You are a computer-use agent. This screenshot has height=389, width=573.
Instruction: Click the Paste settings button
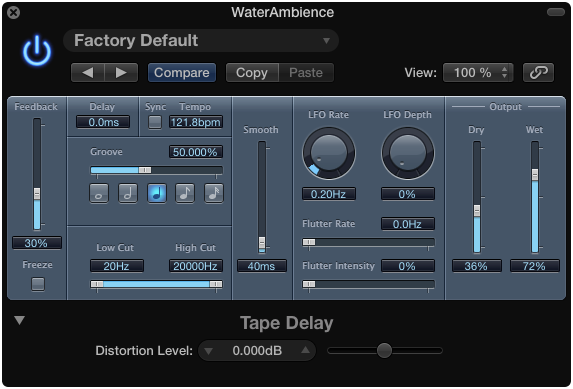306,72
